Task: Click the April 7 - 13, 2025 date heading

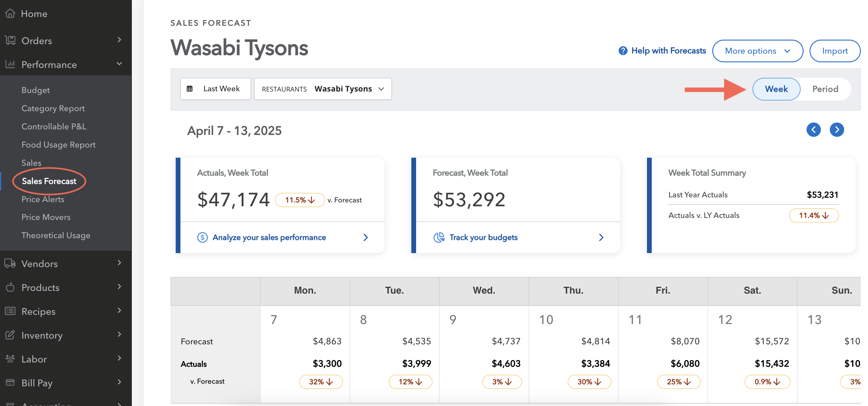Action: (234, 131)
